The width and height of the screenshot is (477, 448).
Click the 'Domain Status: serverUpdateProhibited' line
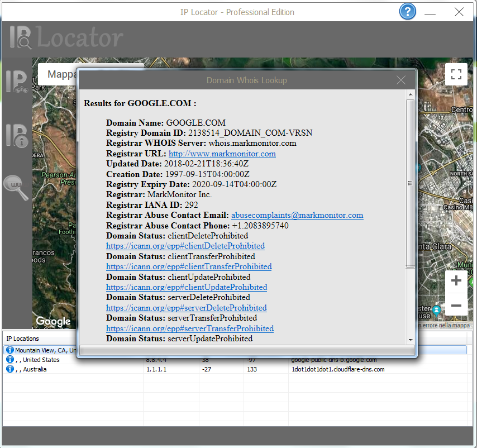click(x=179, y=339)
